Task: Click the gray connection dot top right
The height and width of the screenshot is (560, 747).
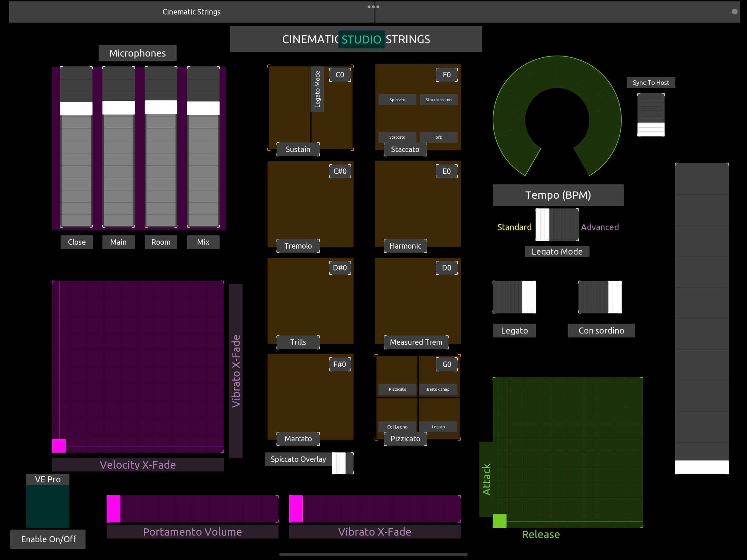Action: (x=734, y=11)
